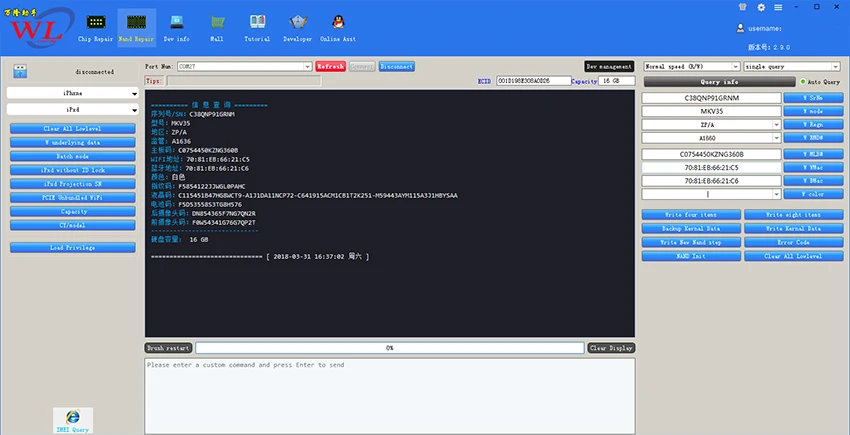Click Clear All Lowlevel below Error Code

(x=793, y=256)
